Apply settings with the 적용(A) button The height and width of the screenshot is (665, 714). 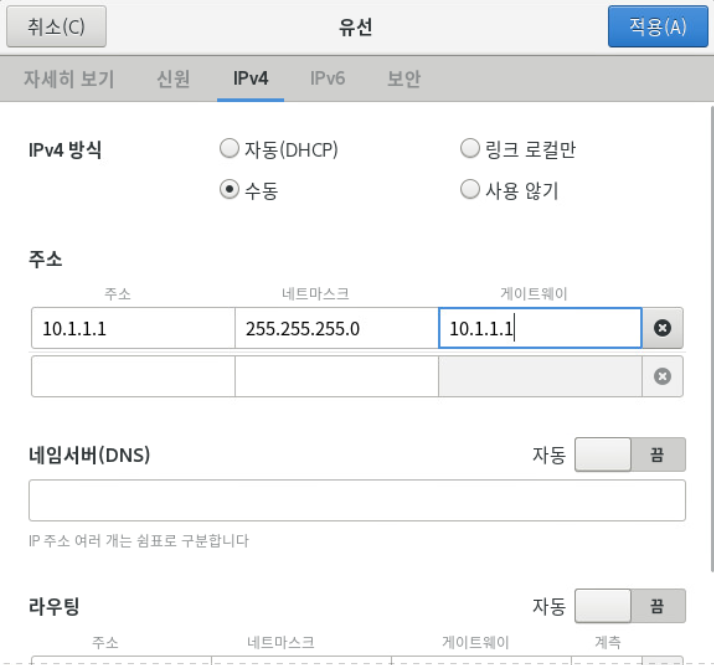click(x=658, y=26)
